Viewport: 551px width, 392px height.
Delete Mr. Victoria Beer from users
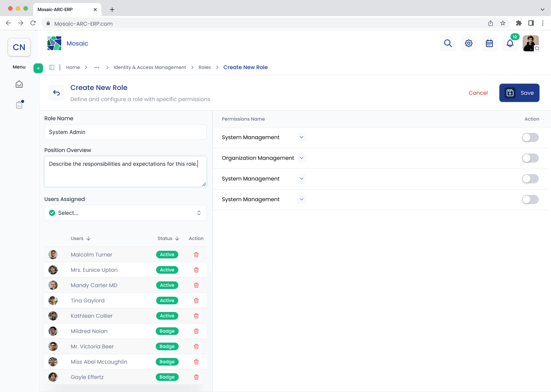[196, 346]
